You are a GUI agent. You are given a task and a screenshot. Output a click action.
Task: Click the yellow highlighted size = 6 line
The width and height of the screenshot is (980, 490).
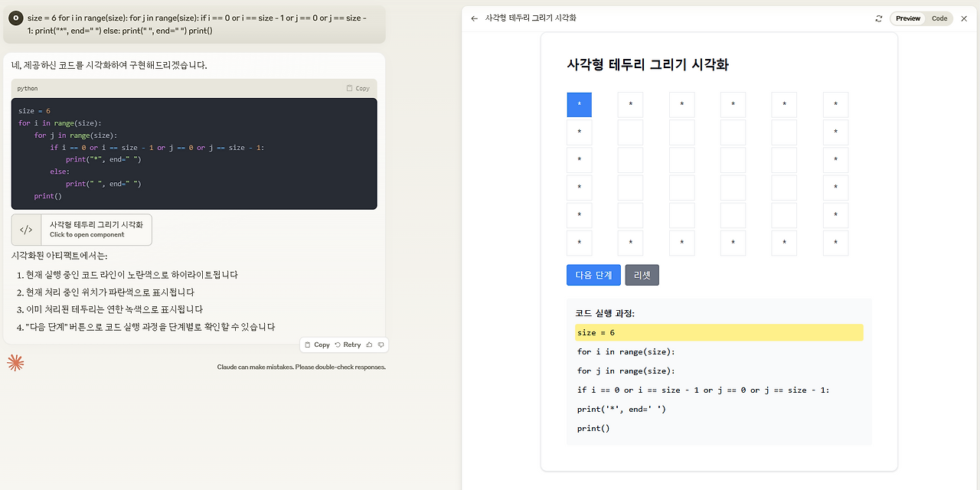pos(719,332)
